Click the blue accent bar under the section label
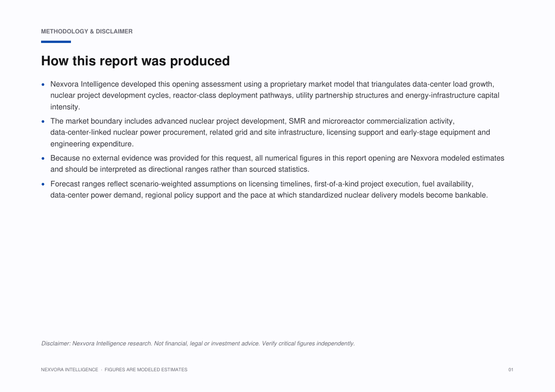The height and width of the screenshot is (392, 555). pos(56,42)
